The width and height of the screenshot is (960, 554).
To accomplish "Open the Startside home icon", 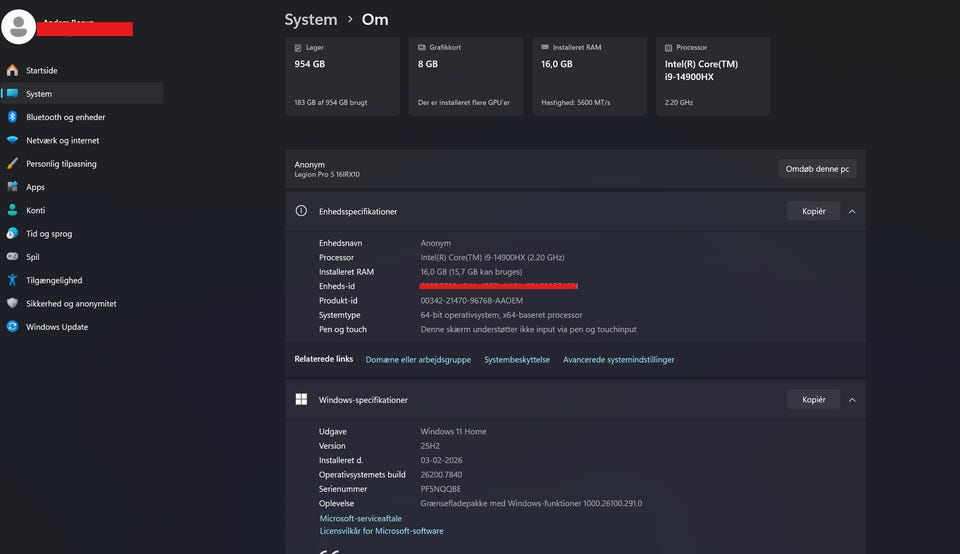I will 12,70.
